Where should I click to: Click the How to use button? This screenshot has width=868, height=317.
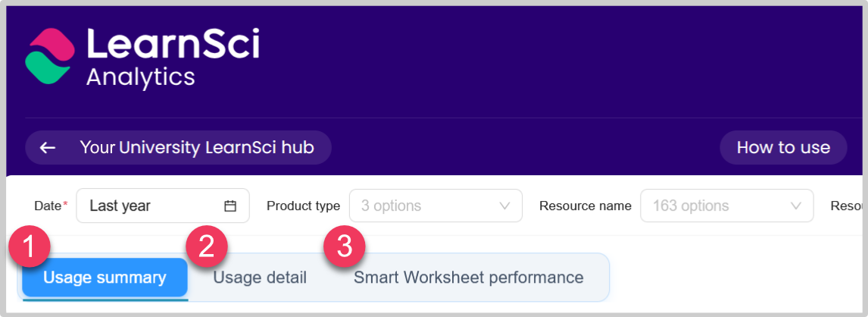(783, 147)
